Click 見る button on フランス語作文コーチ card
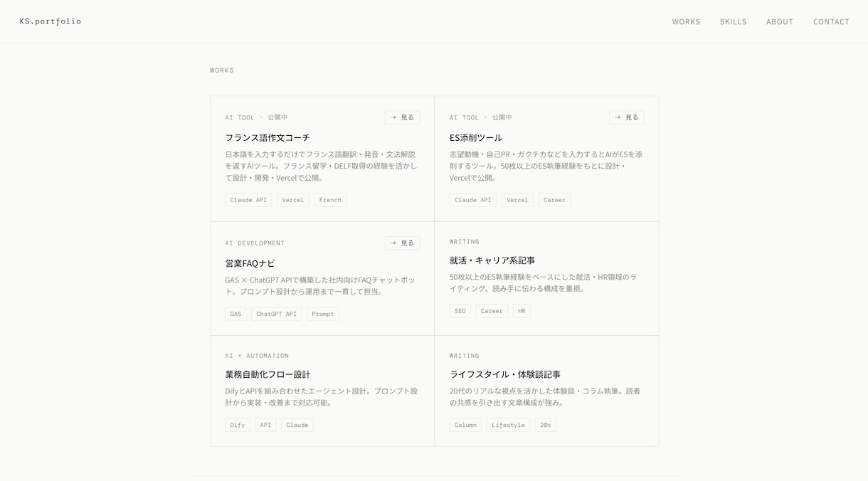 402,117
